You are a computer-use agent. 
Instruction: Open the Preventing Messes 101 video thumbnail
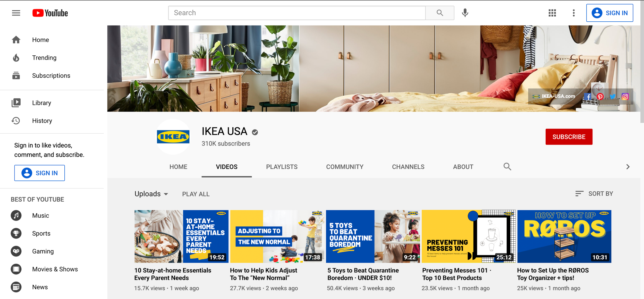(x=468, y=236)
